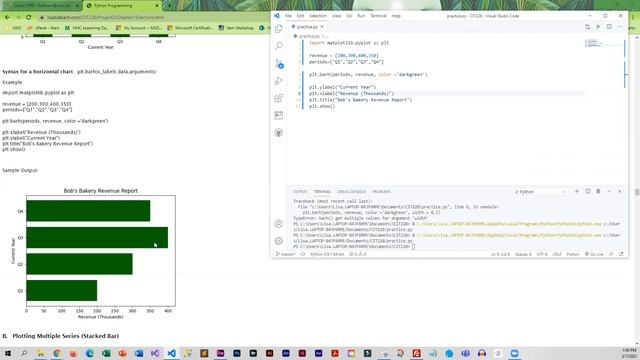
Task: Click the errors and warnings status item
Action: 358,254
